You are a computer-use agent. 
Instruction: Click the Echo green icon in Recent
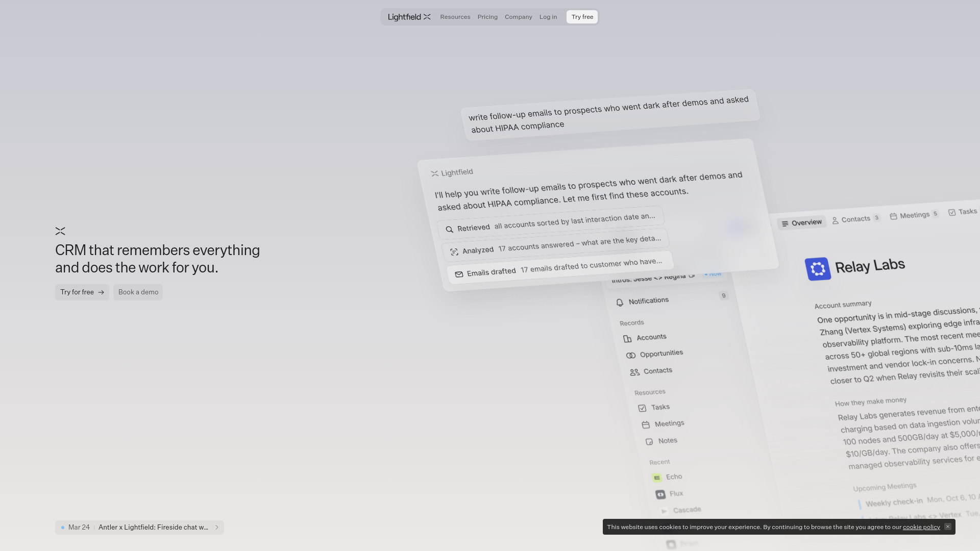click(x=657, y=478)
